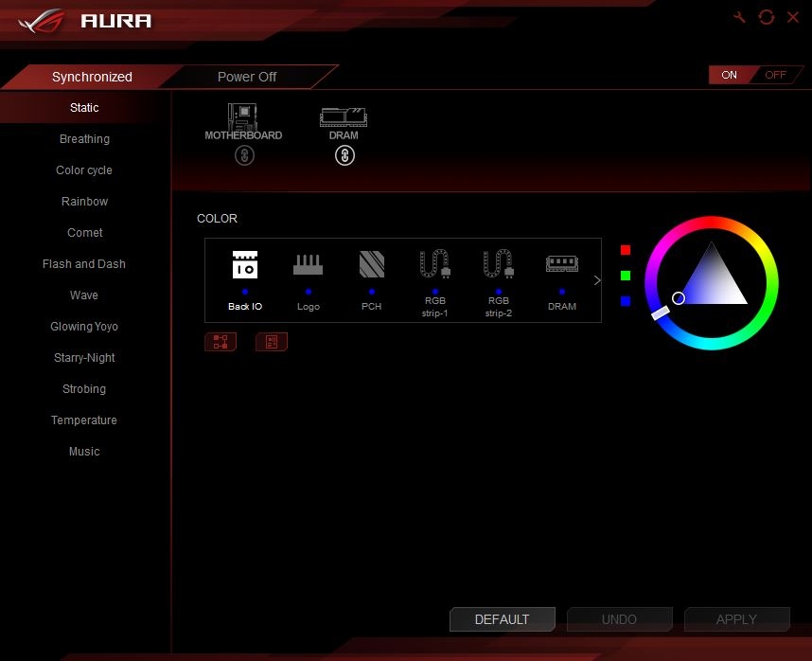Select the Logo lighting zone icon
812x661 pixels.
308,265
